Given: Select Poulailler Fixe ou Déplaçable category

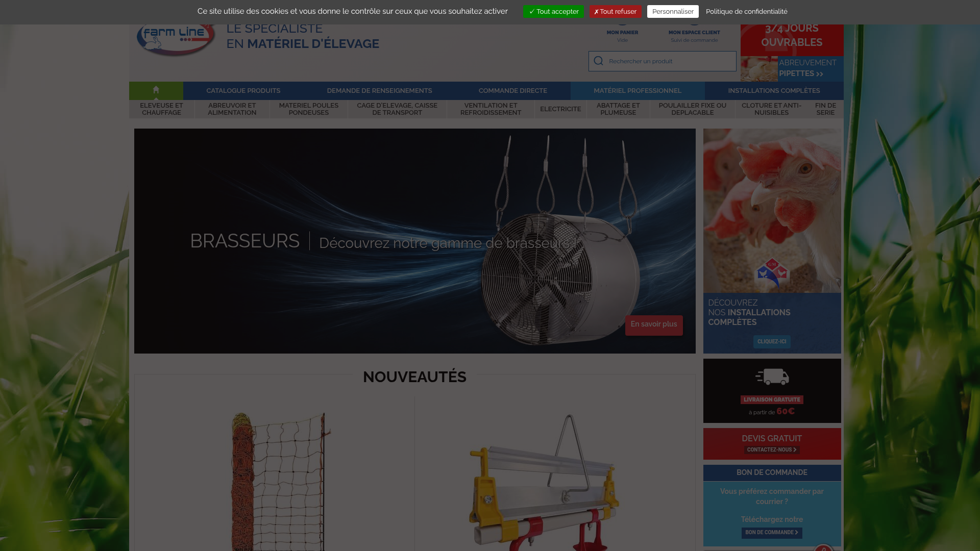Looking at the screenshot, I should tap(693, 109).
